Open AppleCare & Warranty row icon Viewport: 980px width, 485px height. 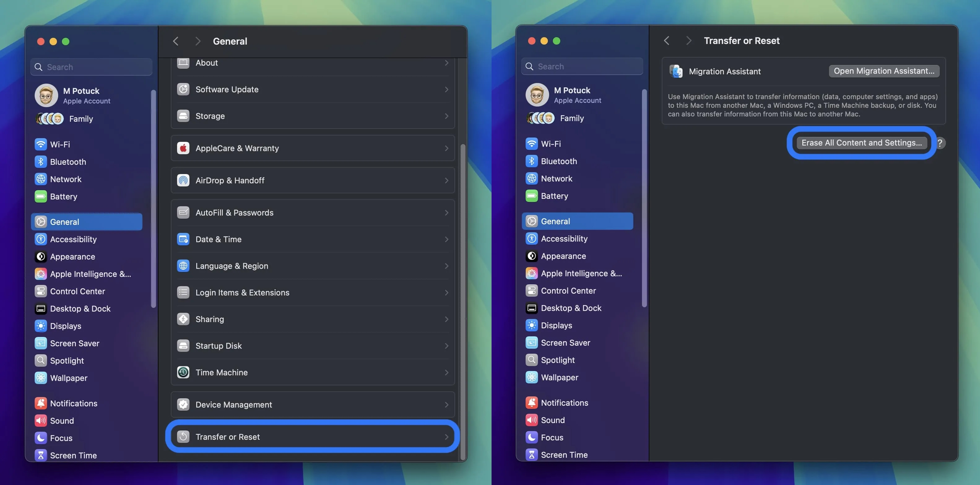(x=183, y=148)
